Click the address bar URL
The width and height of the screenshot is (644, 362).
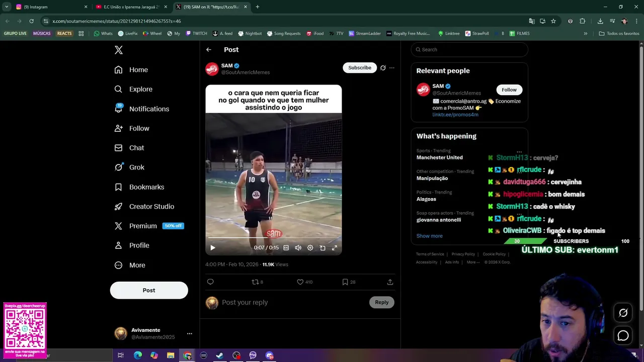point(117,21)
